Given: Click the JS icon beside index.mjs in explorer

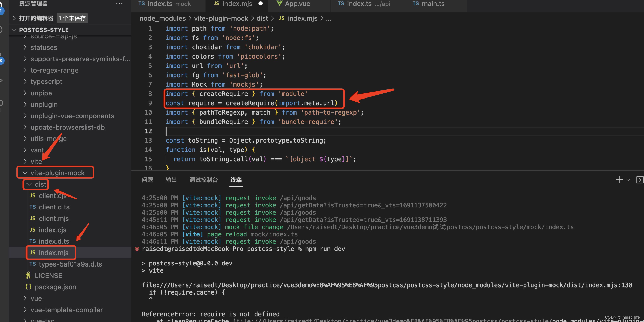Looking at the screenshot, I should [x=33, y=252].
